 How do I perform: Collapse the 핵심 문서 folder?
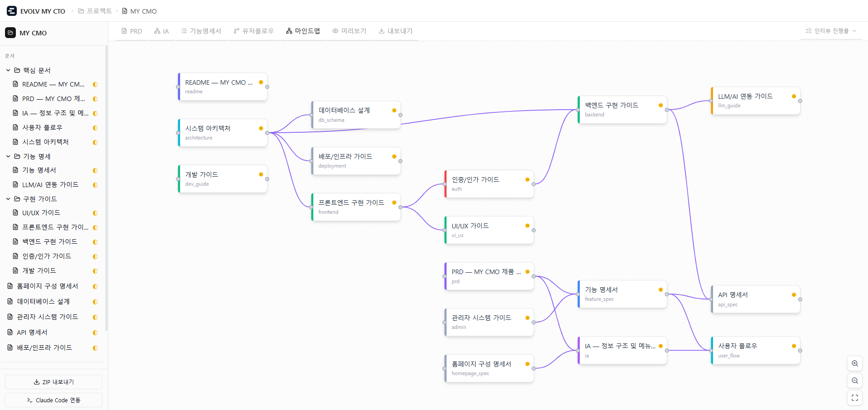[x=8, y=70]
